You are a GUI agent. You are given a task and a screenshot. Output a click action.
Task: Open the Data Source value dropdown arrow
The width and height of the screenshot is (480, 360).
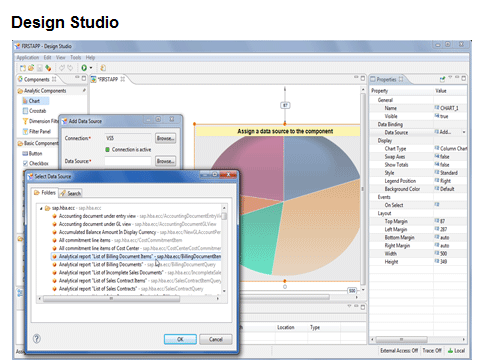(x=464, y=132)
